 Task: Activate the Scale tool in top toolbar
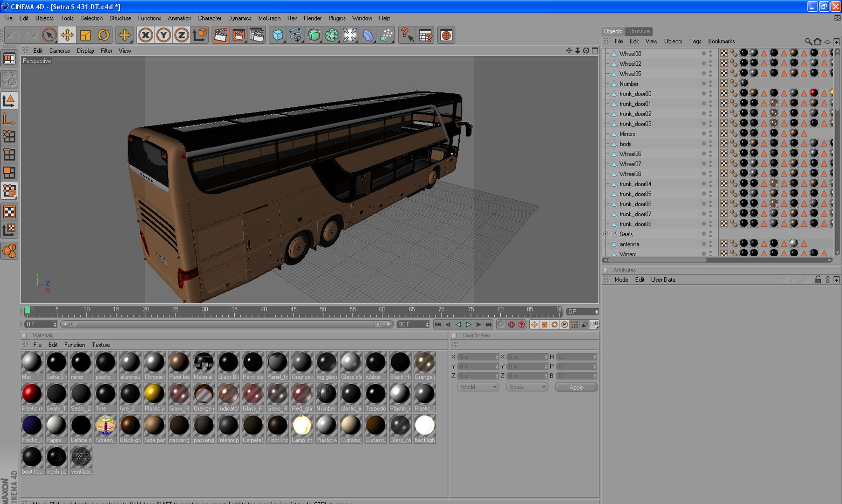[x=85, y=35]
